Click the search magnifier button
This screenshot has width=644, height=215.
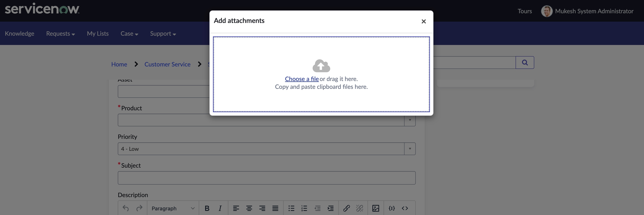[x=525, y=63]
